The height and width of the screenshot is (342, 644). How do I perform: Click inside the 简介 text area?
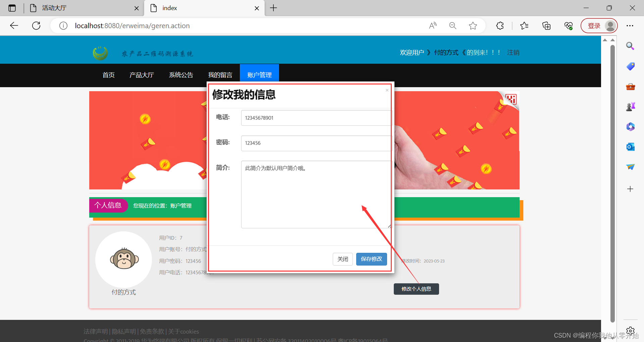317,194
